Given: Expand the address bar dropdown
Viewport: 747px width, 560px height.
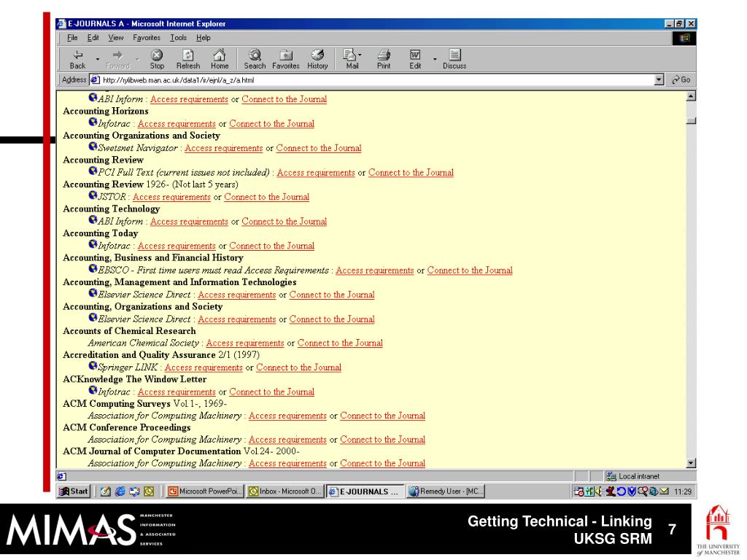Looking at the screenshot, I should [x=659, y=80].
